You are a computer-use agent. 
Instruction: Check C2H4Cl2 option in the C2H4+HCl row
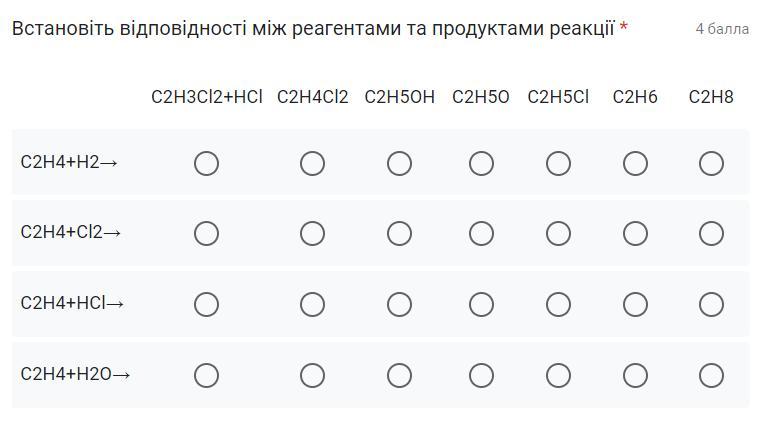click(x=312, y=304)
